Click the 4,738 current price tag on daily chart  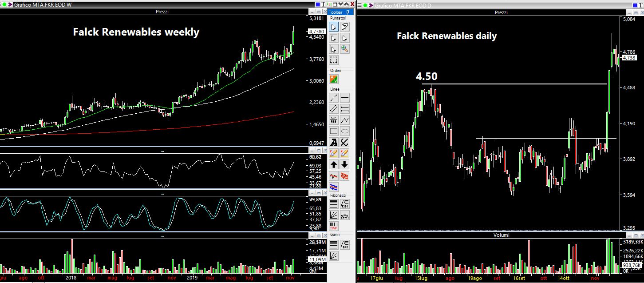[x=629, y=58]
